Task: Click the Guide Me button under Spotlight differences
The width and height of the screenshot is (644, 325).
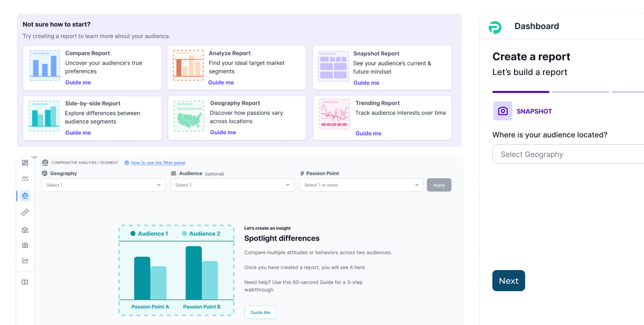Action: 260,312
